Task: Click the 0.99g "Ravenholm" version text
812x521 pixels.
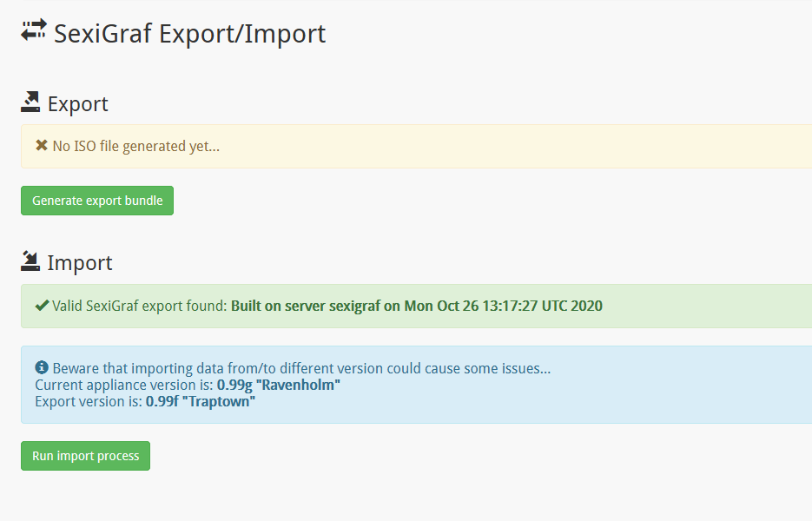Action: (279, 385)
